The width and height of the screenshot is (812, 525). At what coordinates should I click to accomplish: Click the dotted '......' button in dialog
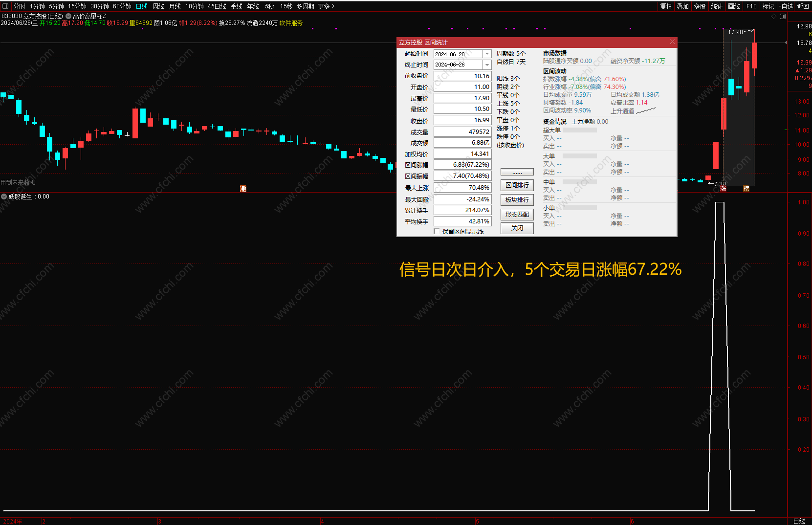tap(517, 173)
